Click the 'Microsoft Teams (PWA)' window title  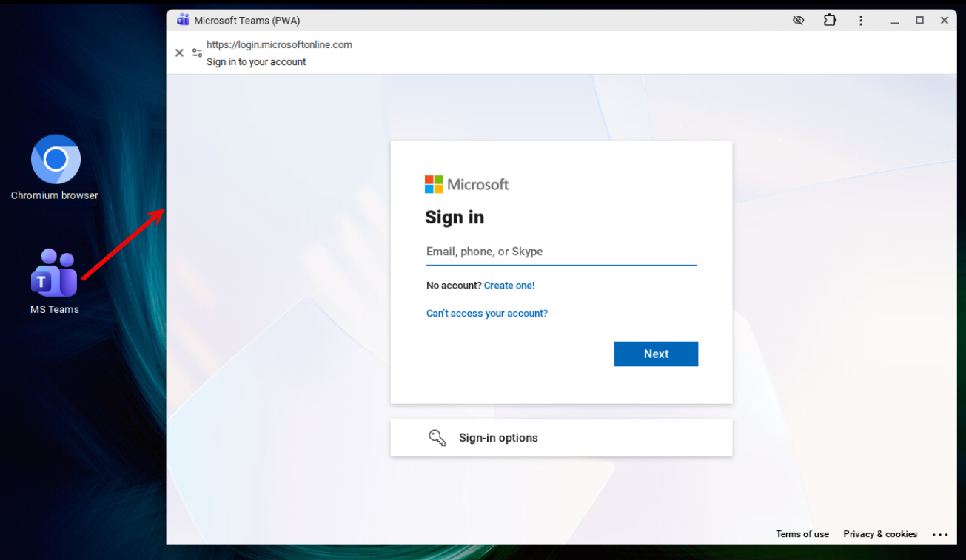point(247,21)
